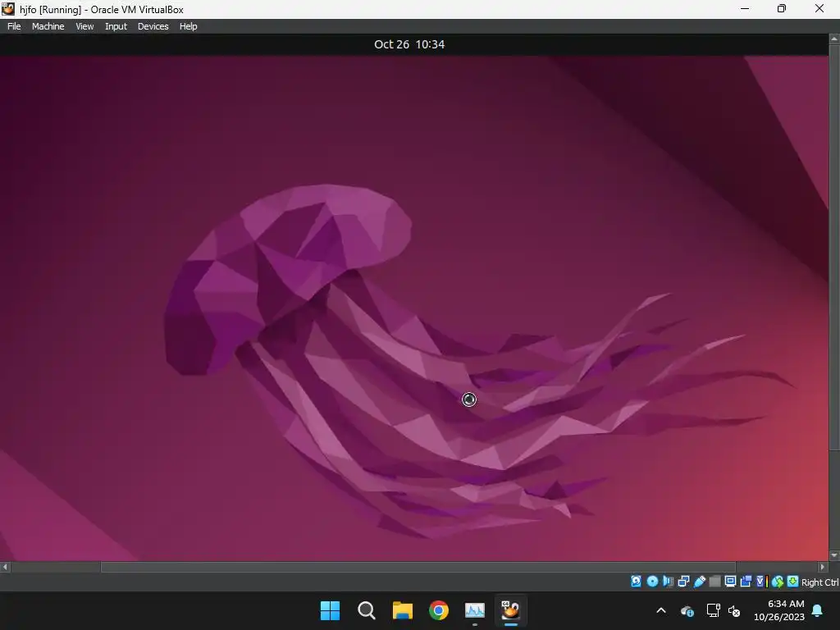840x630 pixels.
Task: Open the View menu
Action: (x=84, y=26)
